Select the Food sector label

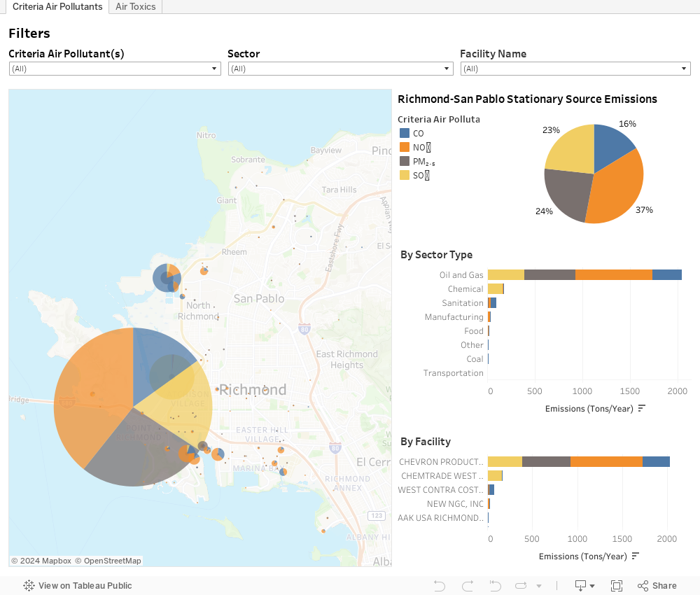(x=474, y=331)
